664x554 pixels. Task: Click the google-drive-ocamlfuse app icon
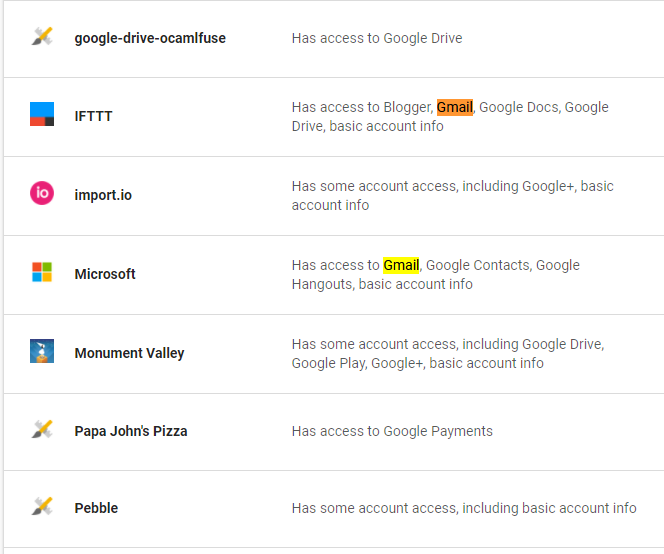point(41,38)
